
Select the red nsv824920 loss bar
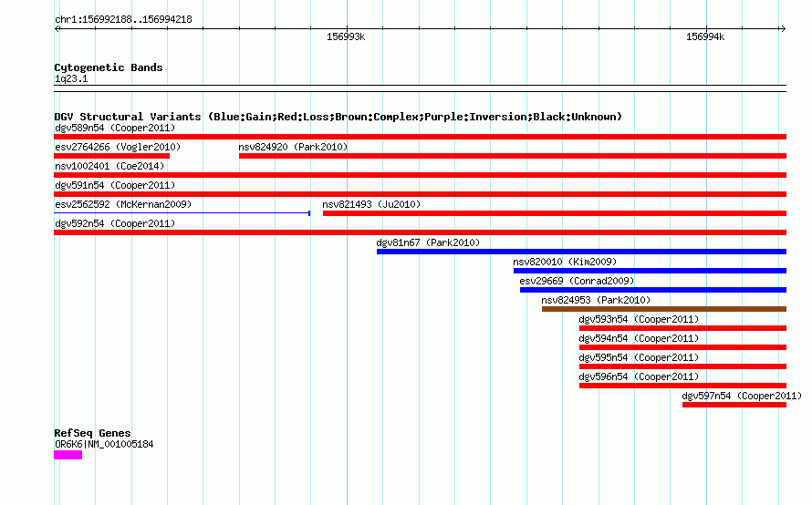[513, 156]
